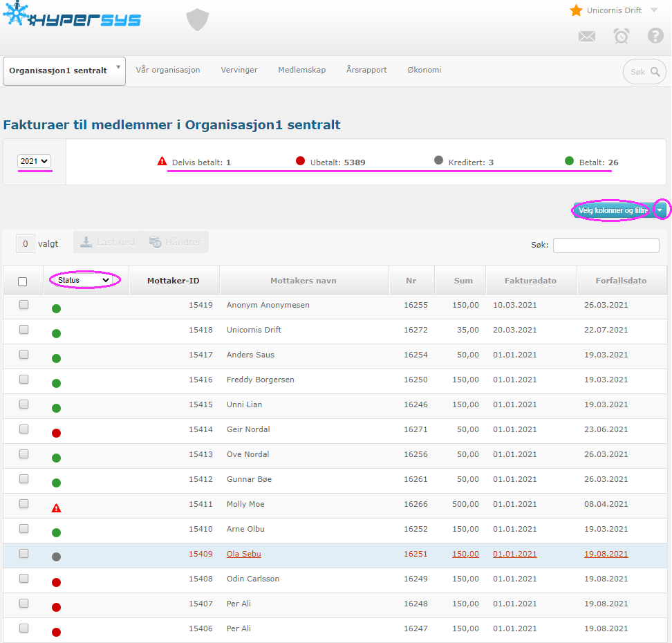
Task: Open the help question mark icon
Action: 655,35
